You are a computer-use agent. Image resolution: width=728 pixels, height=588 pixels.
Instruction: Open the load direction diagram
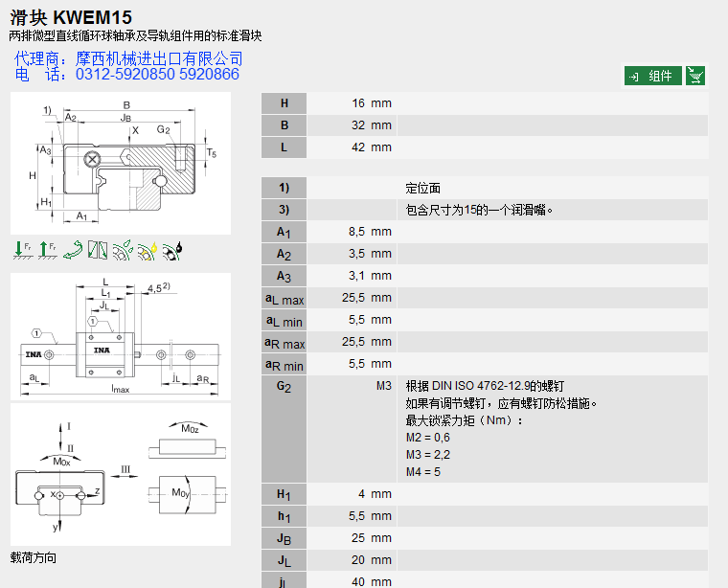[121, 474]
